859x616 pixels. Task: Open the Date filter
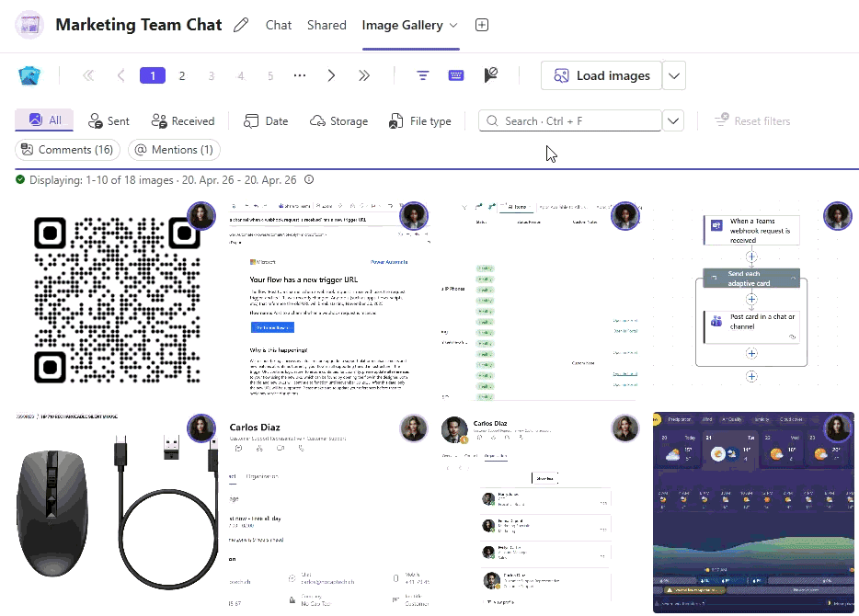point(266,121)
